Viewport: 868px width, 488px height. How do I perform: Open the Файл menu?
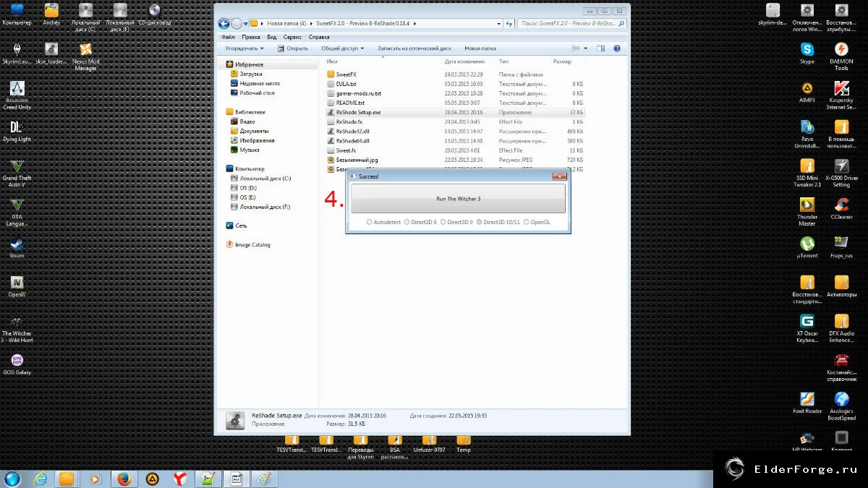(228, 37)
